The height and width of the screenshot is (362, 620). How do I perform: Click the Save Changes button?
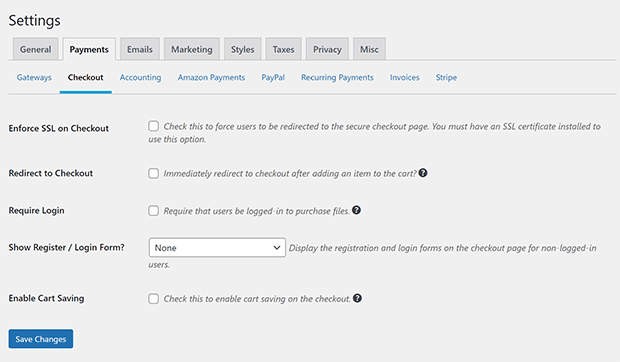click(41, 339)
